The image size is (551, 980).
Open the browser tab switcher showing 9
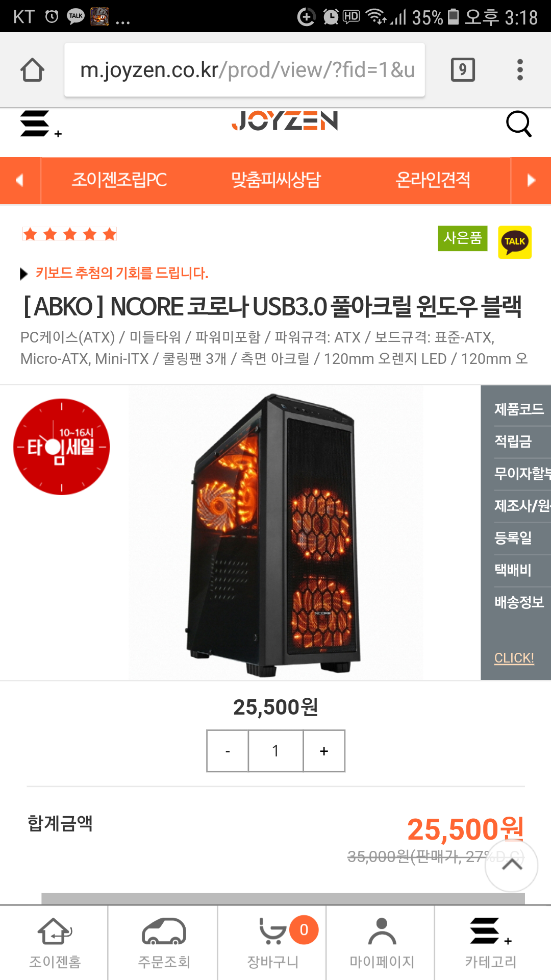point(463,70)
